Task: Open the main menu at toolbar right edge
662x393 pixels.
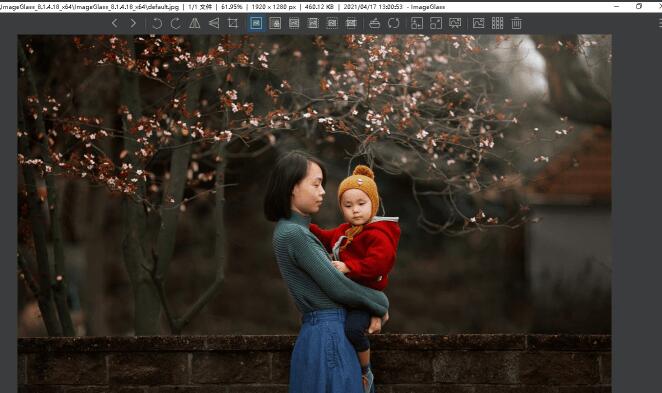Action: pyautogui.click(x=659, y=23)
